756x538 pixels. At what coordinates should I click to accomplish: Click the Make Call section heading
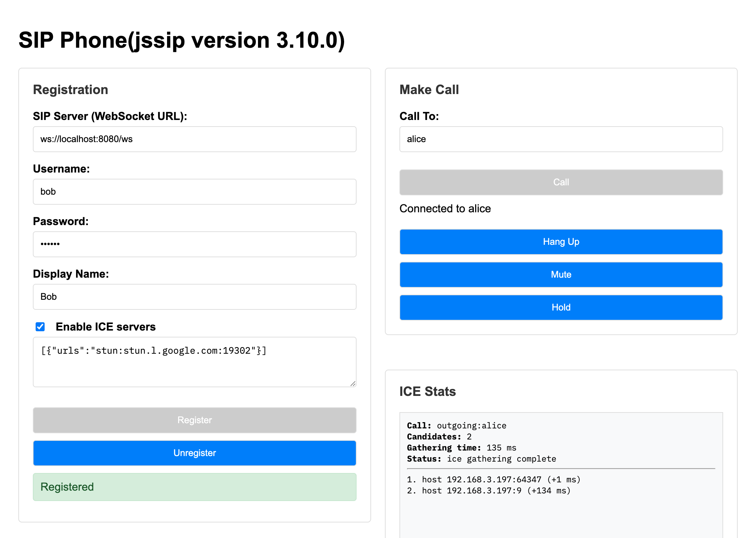coord(429,90)
